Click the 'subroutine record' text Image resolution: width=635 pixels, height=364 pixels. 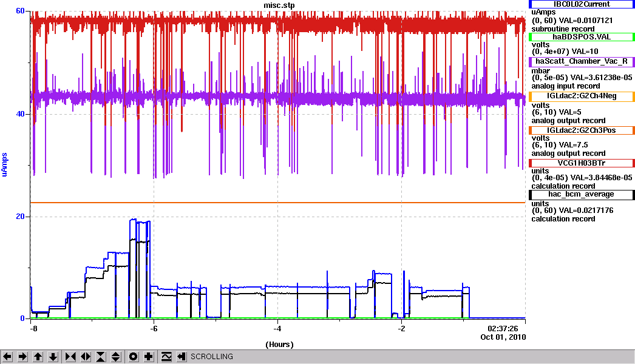[x=563, y=29]
